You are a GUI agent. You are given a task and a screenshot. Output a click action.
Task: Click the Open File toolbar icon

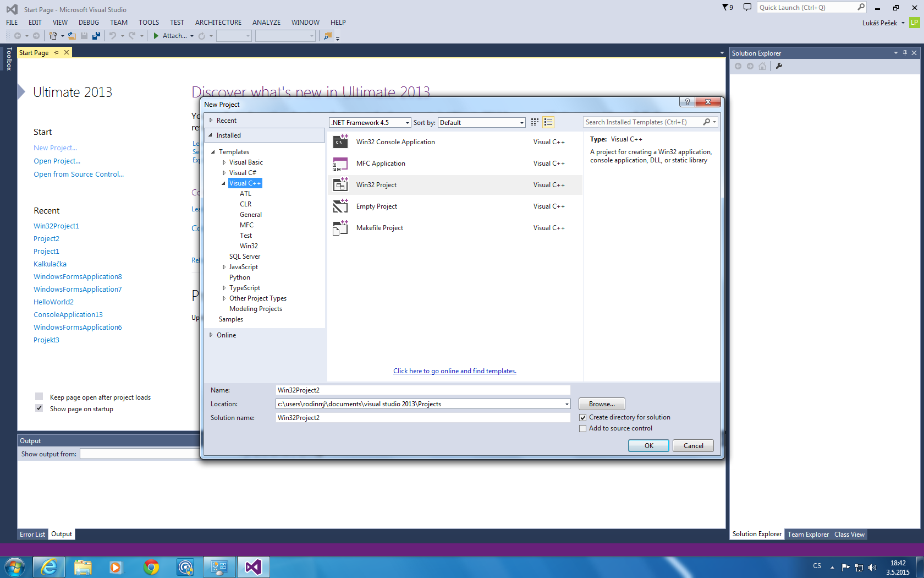(x=71, y=36)
